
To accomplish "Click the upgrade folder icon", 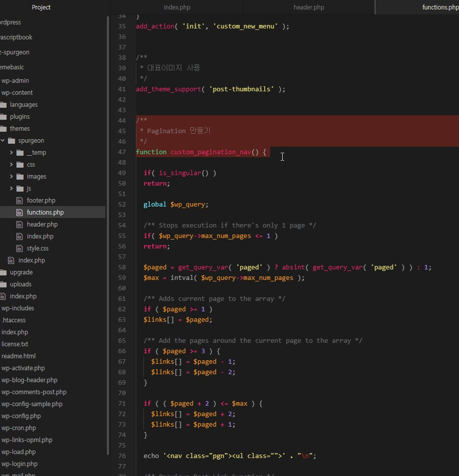I will pos(3,272).
